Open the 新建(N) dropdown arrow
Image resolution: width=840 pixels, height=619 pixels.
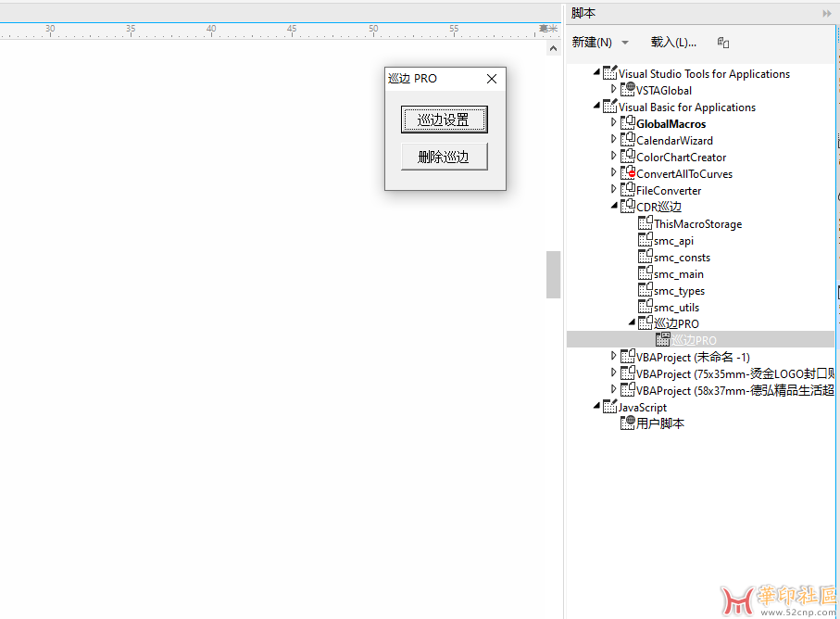coord(625,43)
